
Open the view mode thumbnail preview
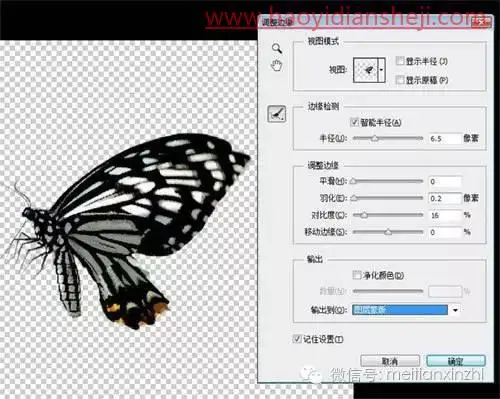click(x=365, y=70)
